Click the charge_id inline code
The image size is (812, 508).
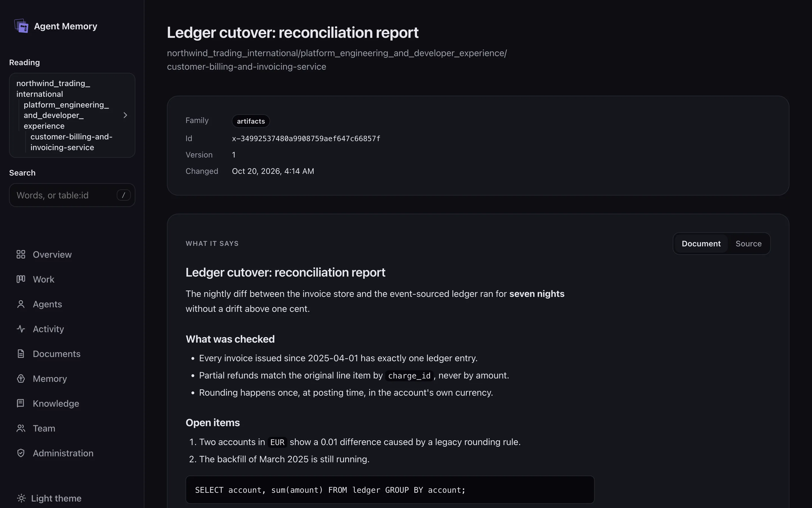pos(409,376)
